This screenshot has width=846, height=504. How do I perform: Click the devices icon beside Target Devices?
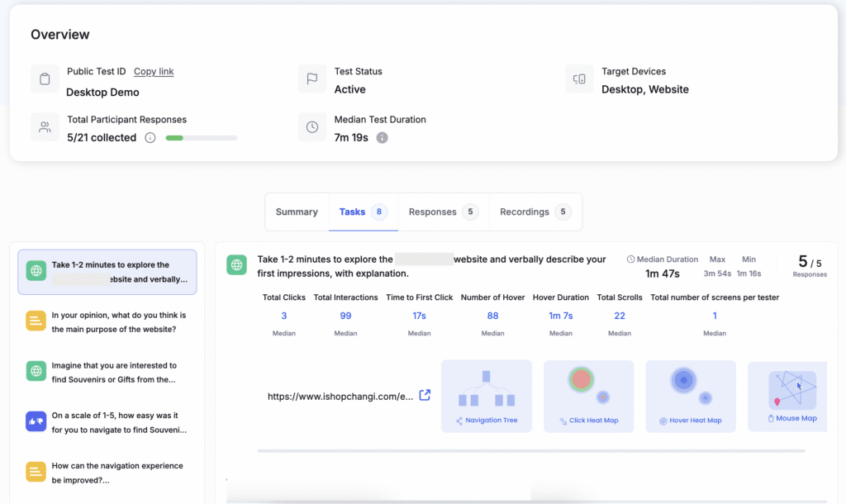pyautogui.click(x=579, y=79)
